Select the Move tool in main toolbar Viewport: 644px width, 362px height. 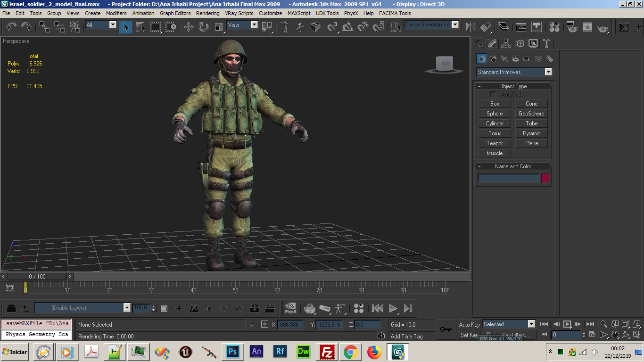[x=189, y=27]
